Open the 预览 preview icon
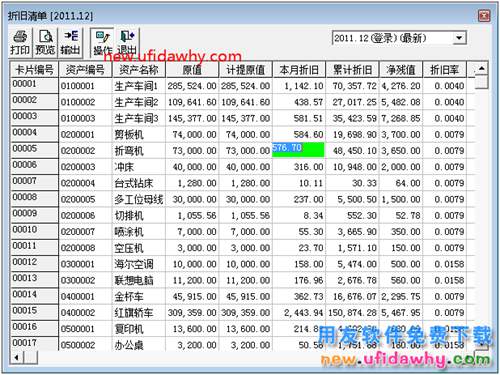The width and height of the screenshot is (500, 375). tap(45, 43)
